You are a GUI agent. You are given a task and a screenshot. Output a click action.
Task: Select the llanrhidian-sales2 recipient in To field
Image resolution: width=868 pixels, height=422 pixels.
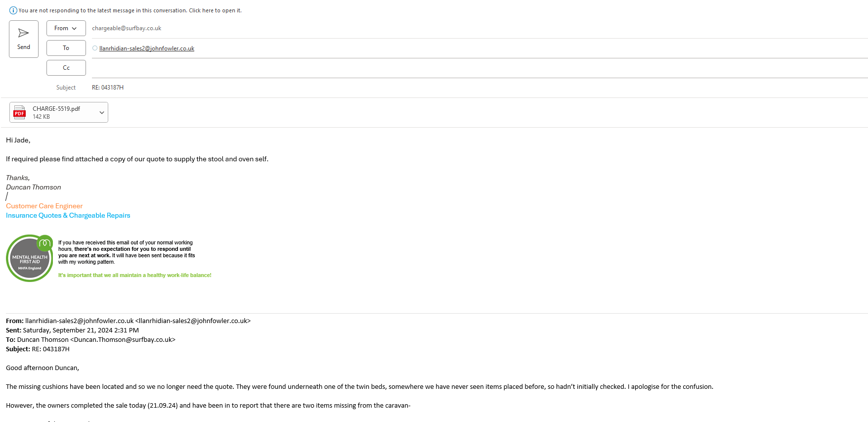(x=146, y=48)
